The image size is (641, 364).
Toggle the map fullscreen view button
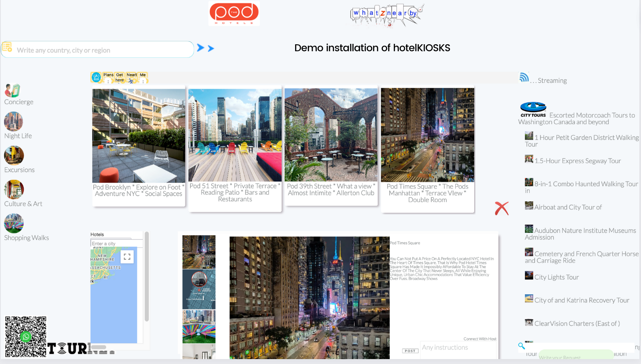click(127, 257)
